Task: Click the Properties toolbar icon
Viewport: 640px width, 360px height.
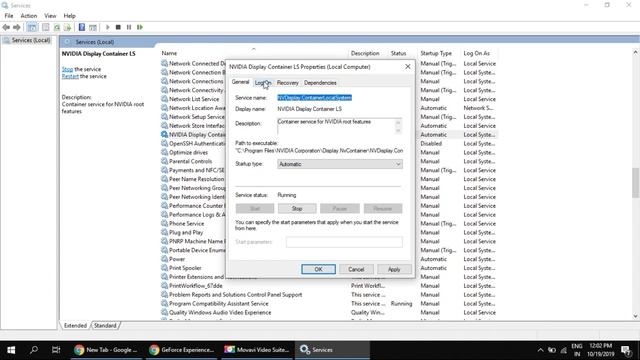Action: point(45,27)
